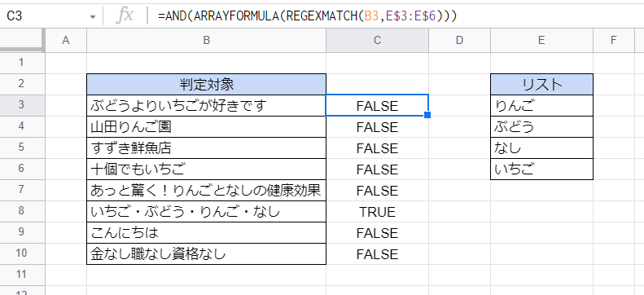Select row 3 header
The image size is (644, 295).
coord(22,105)
